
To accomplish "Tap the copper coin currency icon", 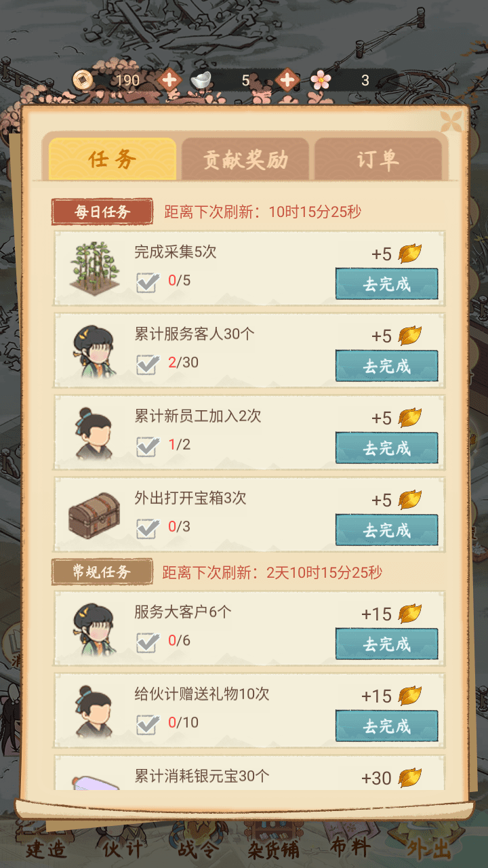I will (83, 80).
